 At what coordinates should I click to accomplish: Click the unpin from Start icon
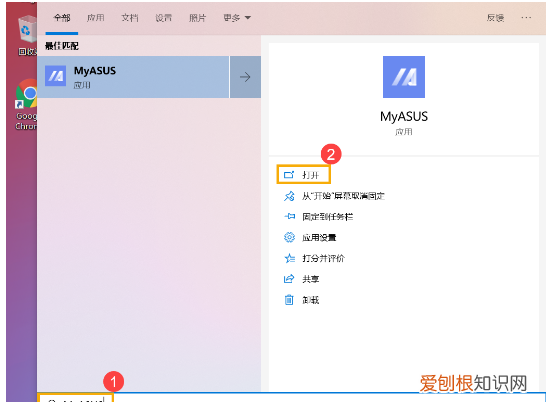click(x=289, y=196)
